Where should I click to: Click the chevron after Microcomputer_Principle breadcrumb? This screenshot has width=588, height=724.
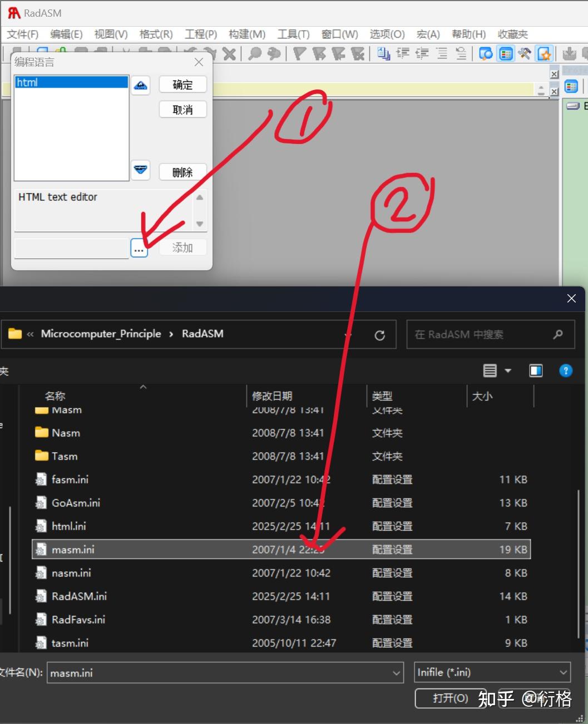click(x=171, y=334)
